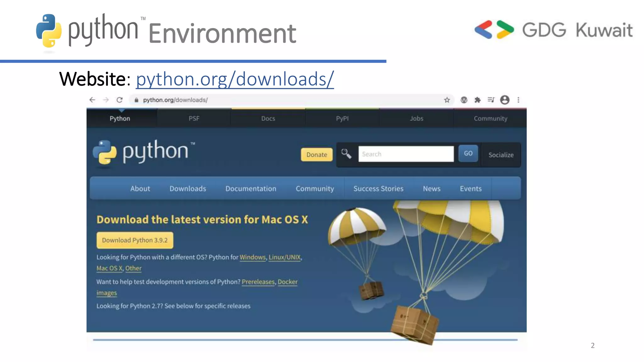This screenshot has height=362, width=644.
Task: Select the Community top tab
Action: click(491, 118)
